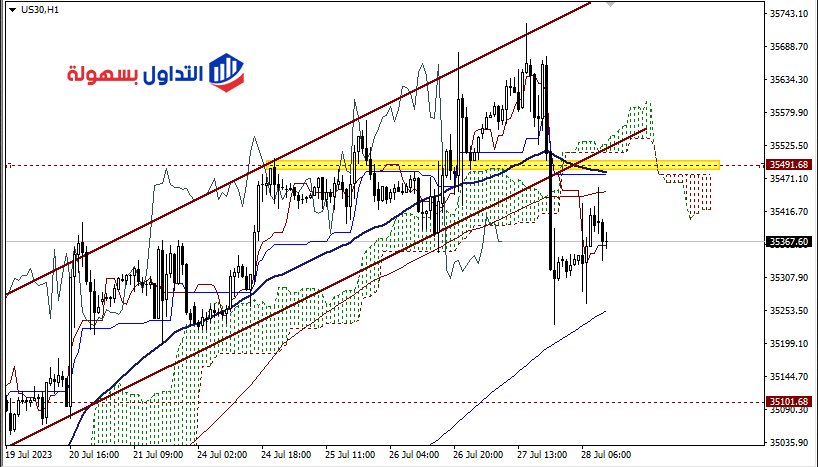
Task: Select the 35367.60 current price label
Action: 789,242
